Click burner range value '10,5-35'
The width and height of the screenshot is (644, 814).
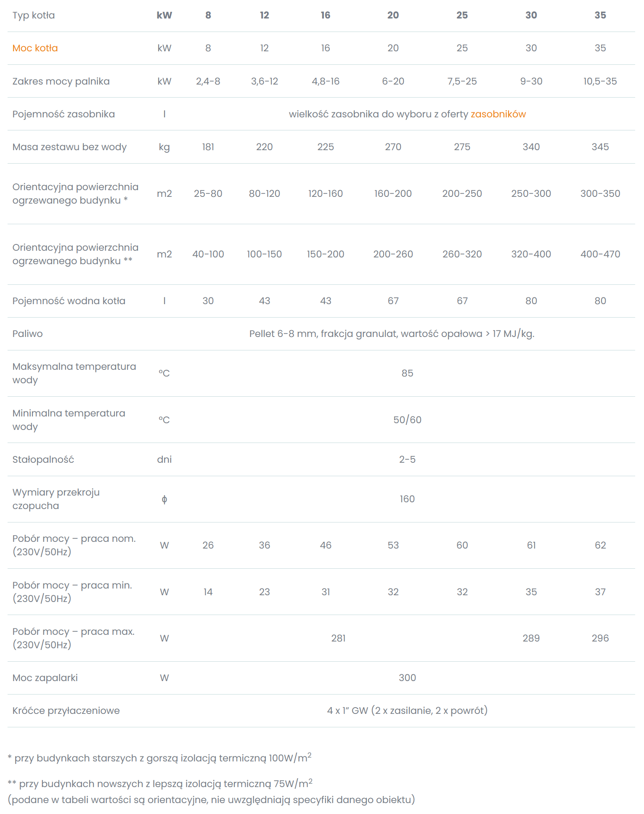pyautogui.click(x=600, y=81)
